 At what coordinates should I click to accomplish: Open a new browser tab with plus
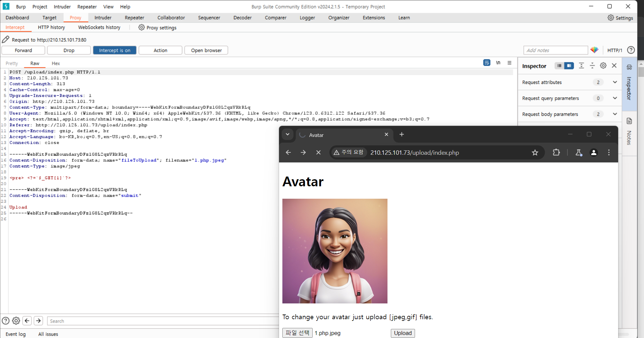(402, 135)
